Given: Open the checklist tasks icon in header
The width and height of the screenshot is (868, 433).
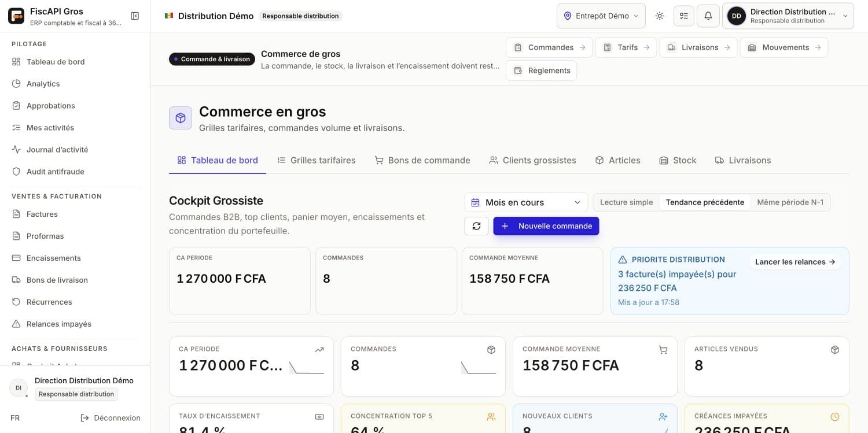Looking at the screenshot, I should 684,16.
